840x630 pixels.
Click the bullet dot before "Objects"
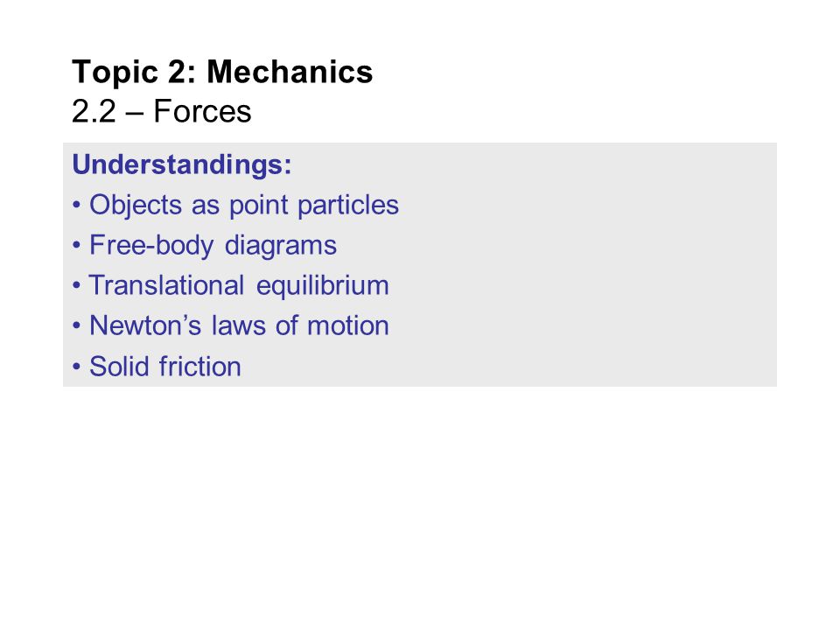[x=77, y=206]
